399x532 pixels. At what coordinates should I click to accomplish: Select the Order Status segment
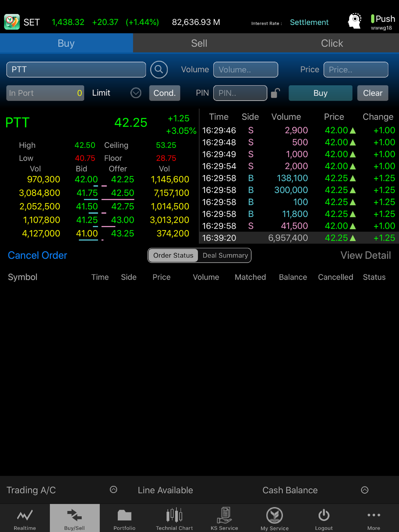(173, 255)
